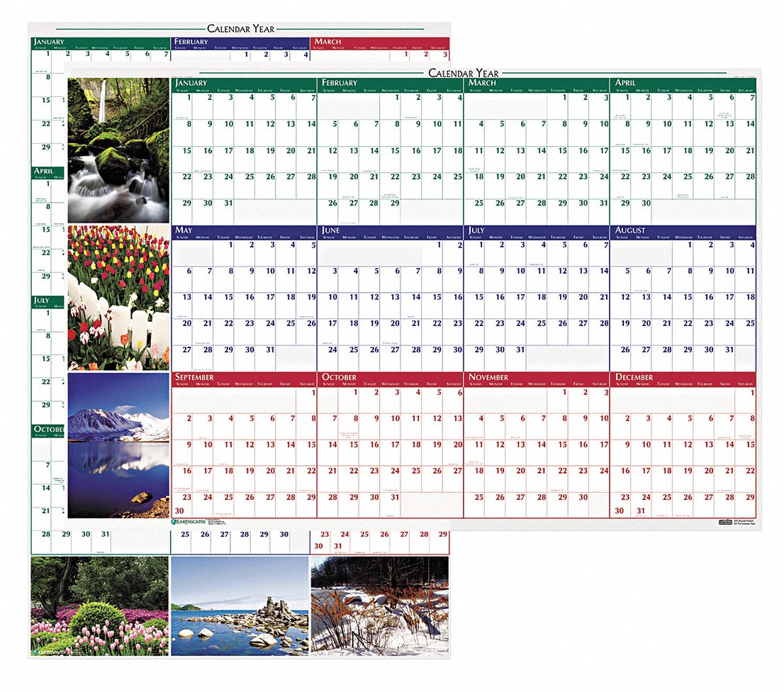
Task: Click the pink flower garden photo
Action: pyautogui.click(x=99, y=606)
